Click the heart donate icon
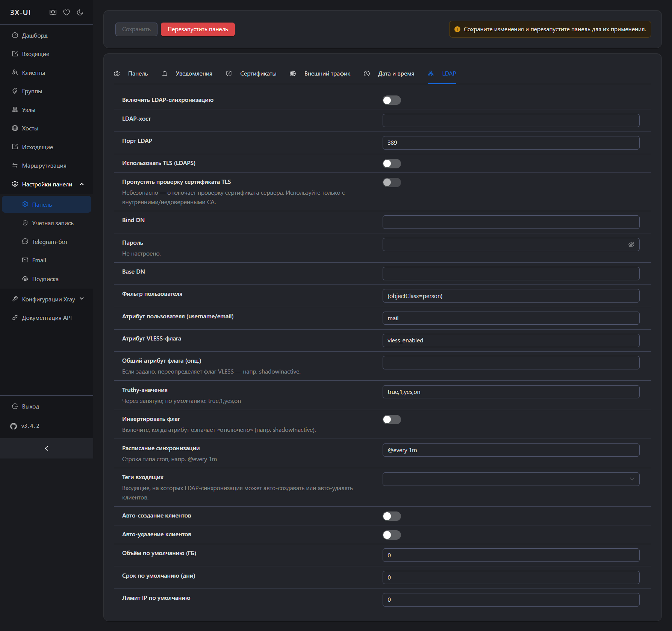Image resolution: width=672 pixels, height=631 pixels. click(x=67, y=12)
